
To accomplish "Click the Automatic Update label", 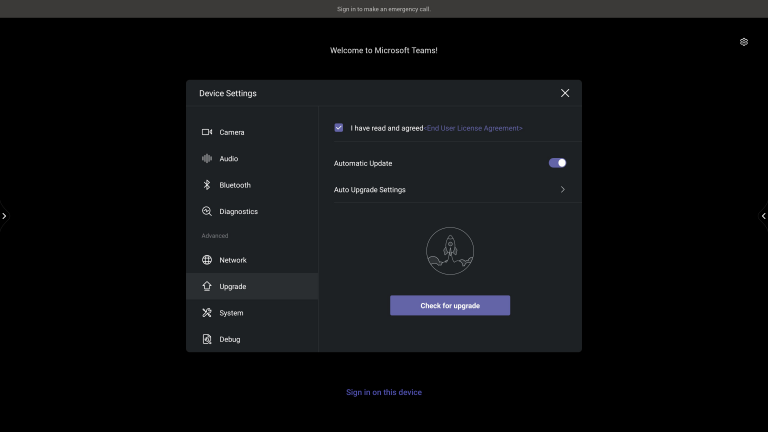I will [x=363, y=164].
